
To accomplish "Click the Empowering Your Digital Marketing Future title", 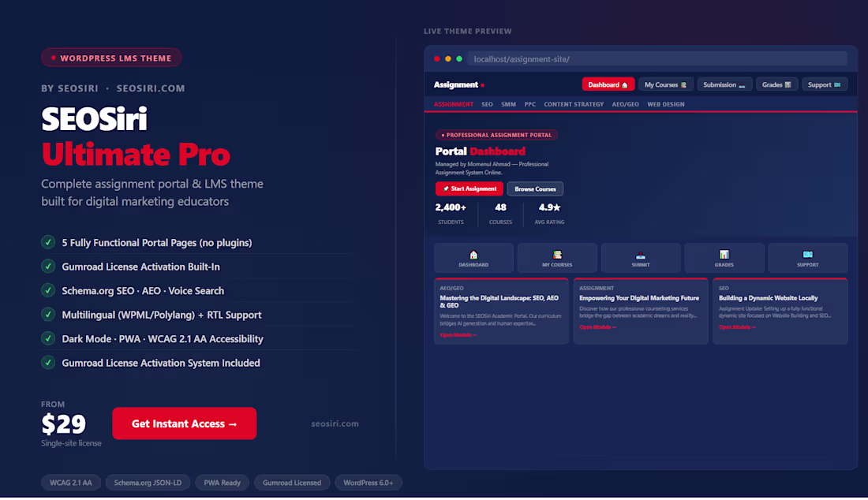I will click(639, 298).
